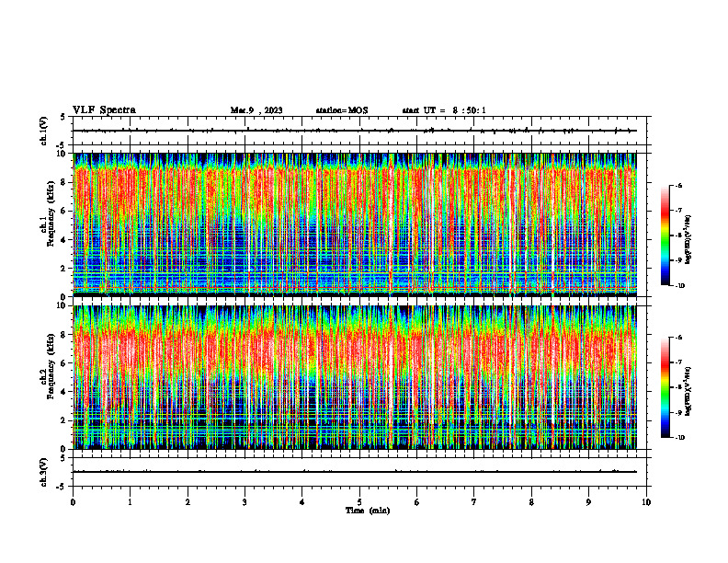Click time axis tick label "9"
Screen dimensions: 728x563
tap(588, 502)
